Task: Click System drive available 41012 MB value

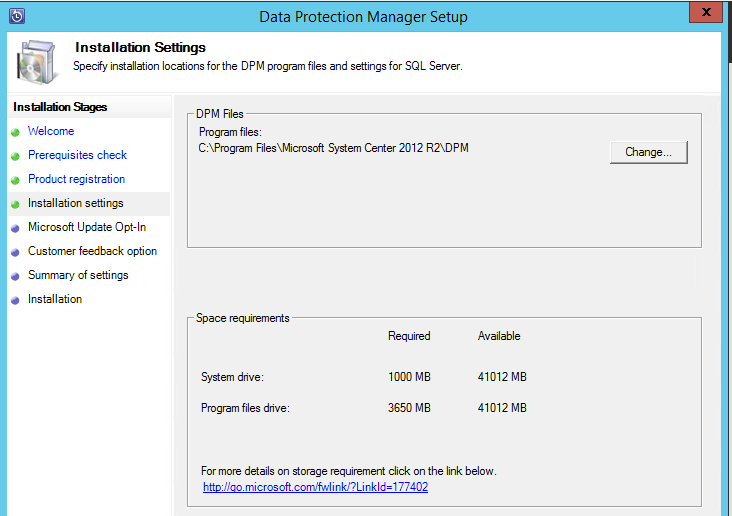Action: pos(502,377)
